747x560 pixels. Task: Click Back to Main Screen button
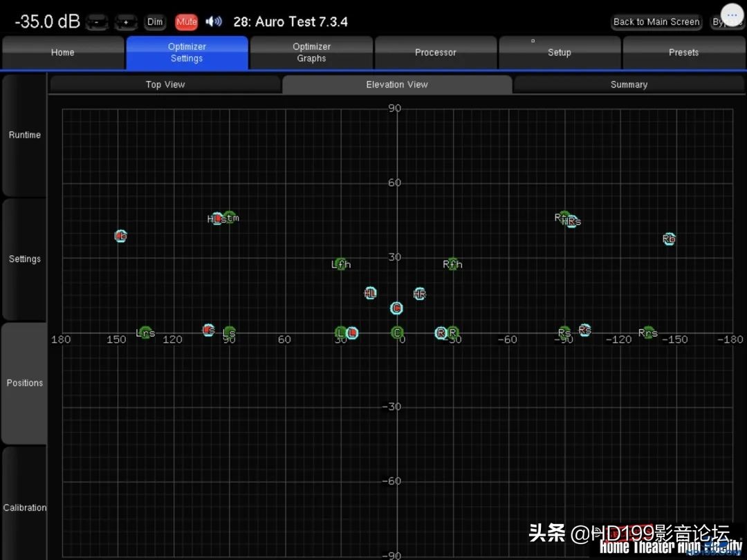click(x=656, y=21)
